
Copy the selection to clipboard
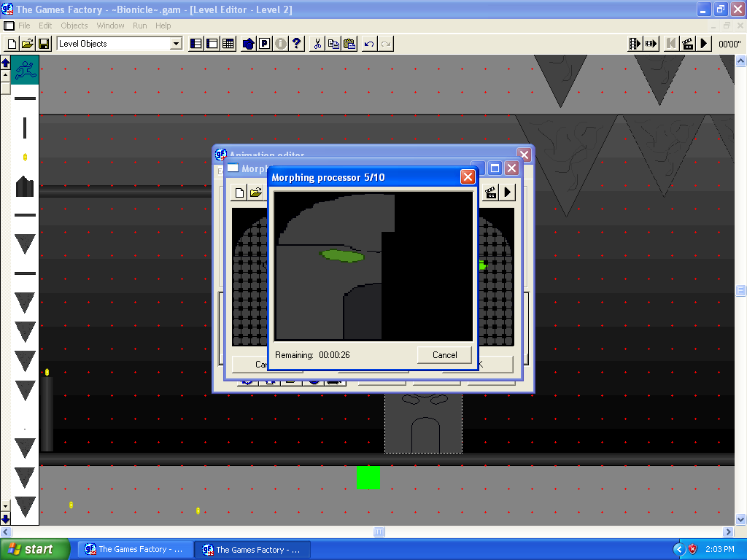[x=333, y=44]
